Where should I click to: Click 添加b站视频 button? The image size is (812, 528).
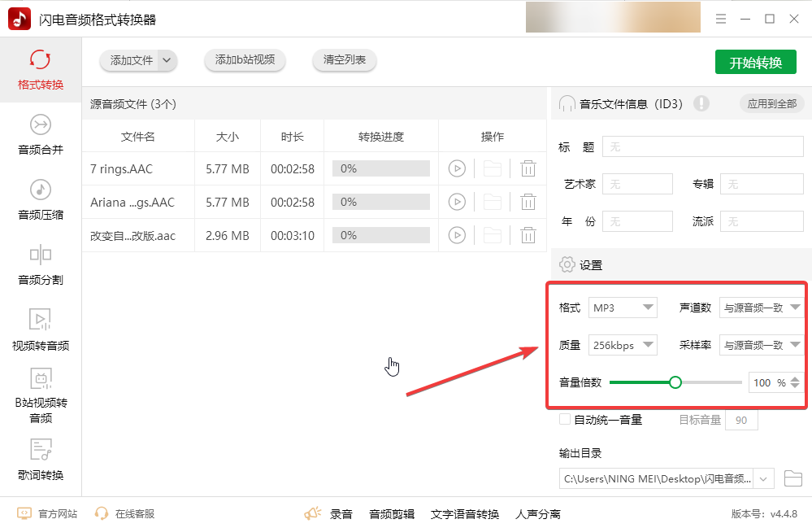tap(245, 60)
